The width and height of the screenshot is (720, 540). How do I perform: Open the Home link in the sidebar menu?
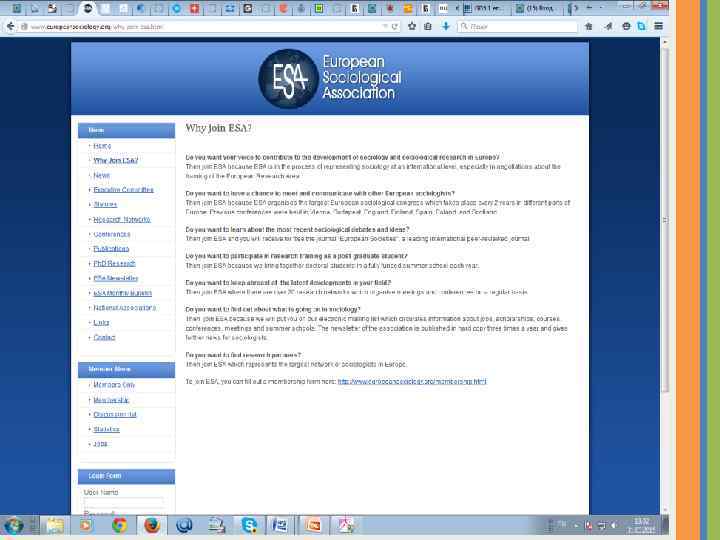click(102, 146)
